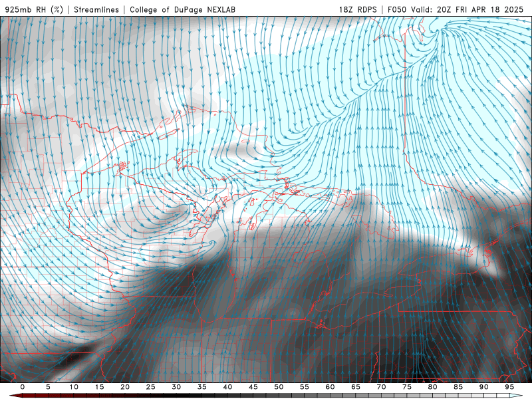Click the "35" colorbar scale label
532x399 pixels.
click(x=202, y=387)
